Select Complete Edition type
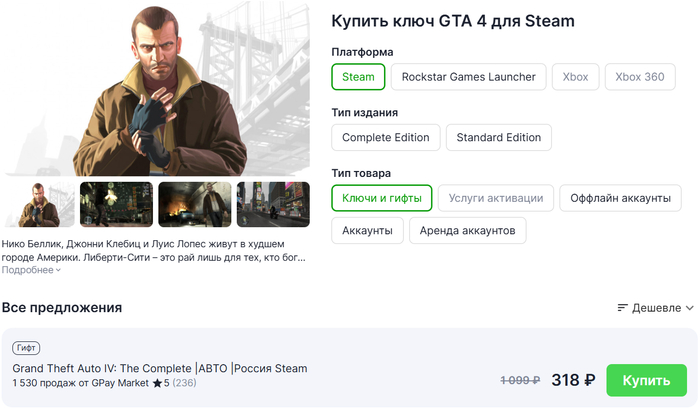The height and width of the screenshot is (409, 700). click(x=385, y=138)
